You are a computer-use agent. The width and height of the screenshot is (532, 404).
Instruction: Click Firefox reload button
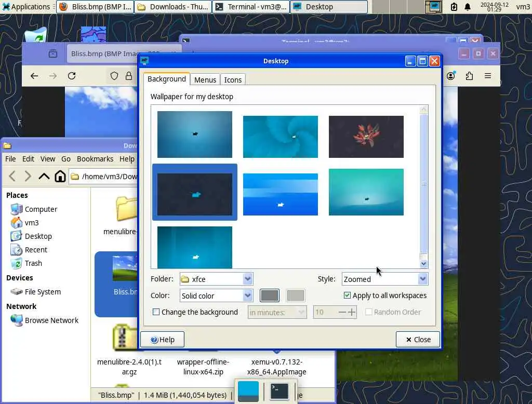72,76
